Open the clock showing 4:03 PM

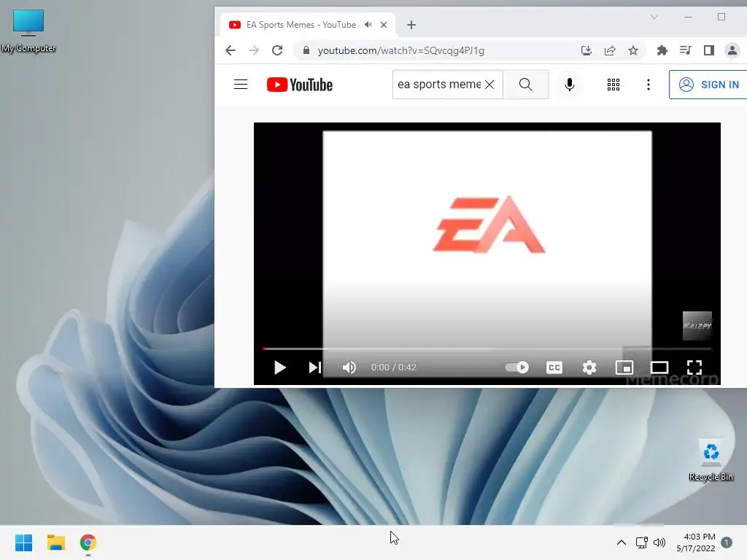coord(696,542)
